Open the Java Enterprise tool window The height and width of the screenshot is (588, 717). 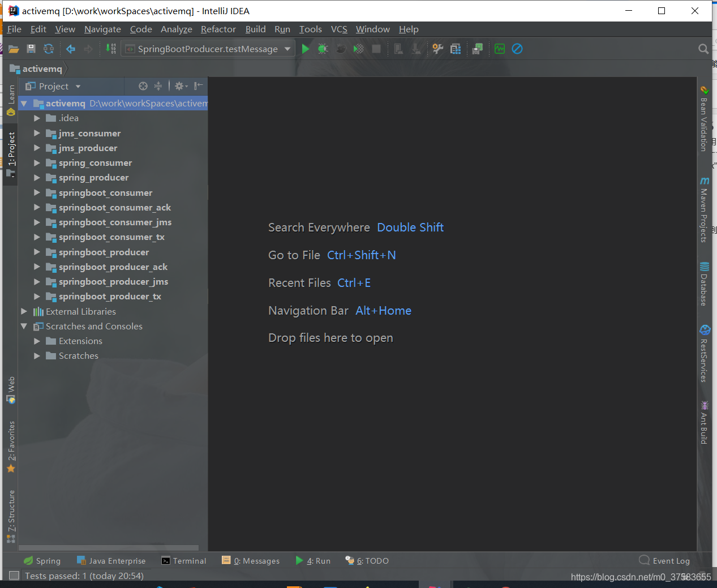(x=111, y=561)
